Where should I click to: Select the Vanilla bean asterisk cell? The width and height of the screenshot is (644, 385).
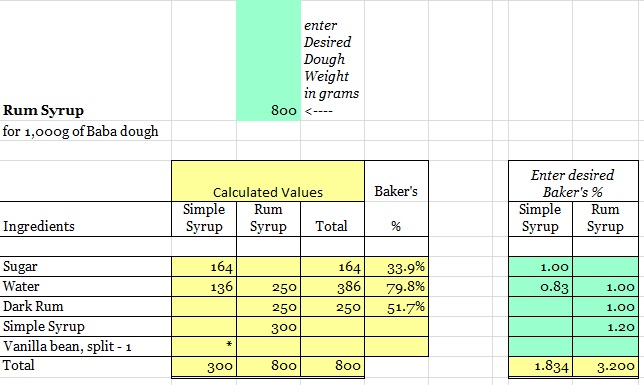pyautogui.click(x=204, y=346)
